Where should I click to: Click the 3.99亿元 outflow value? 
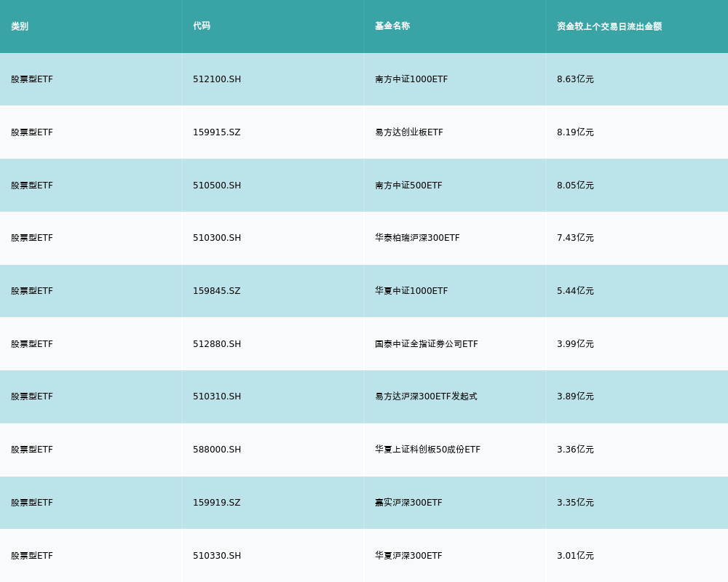coord(575,344)
